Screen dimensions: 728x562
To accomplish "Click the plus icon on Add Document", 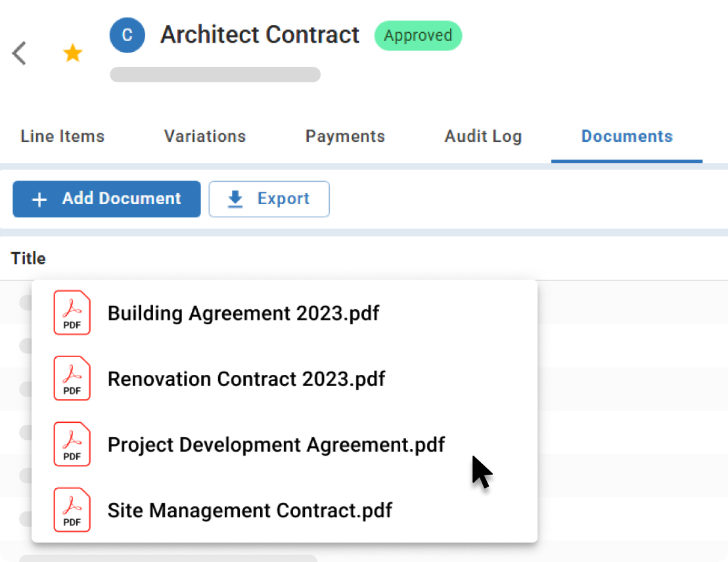I will pos(39,199).
